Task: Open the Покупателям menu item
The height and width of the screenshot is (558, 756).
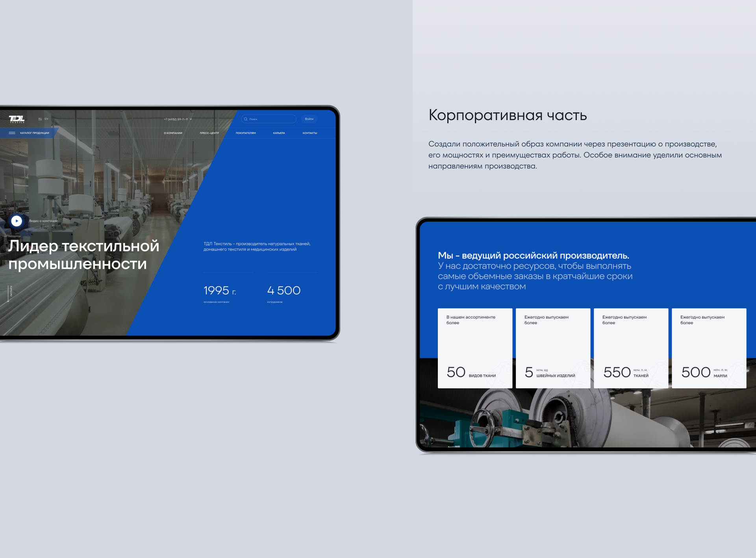Action: pyautogui.click(x=246, y=133)
